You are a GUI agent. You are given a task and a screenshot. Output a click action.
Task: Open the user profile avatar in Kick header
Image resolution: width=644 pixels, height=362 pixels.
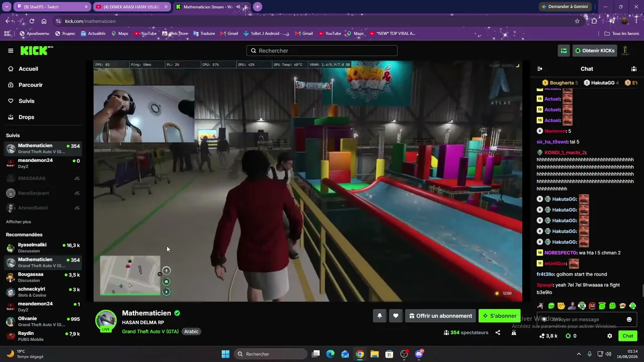626,51
